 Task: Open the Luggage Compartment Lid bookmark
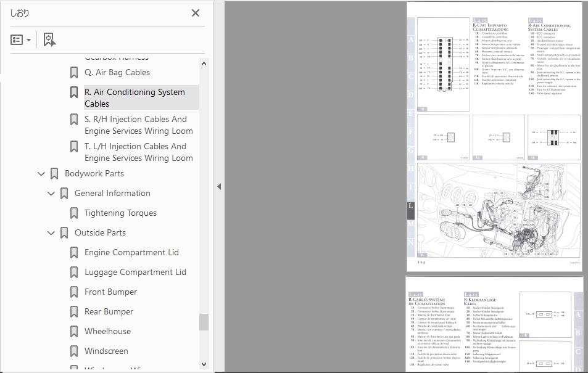(135, 272)
